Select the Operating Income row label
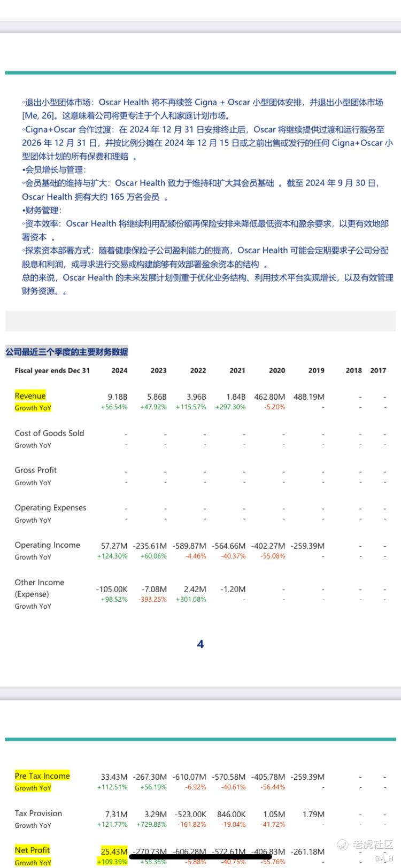The height and width of the screenshot is (868, 401). point(47,545)
